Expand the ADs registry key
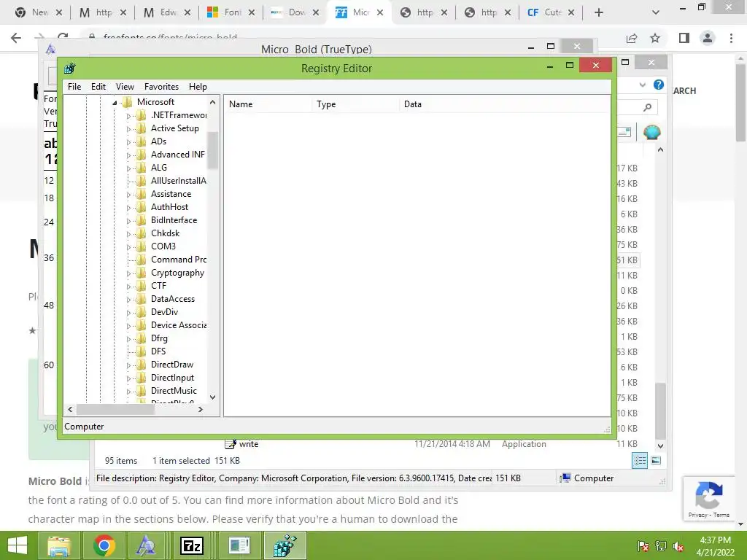This screenshot has width=747, height=560. click(x=128, y=142)
